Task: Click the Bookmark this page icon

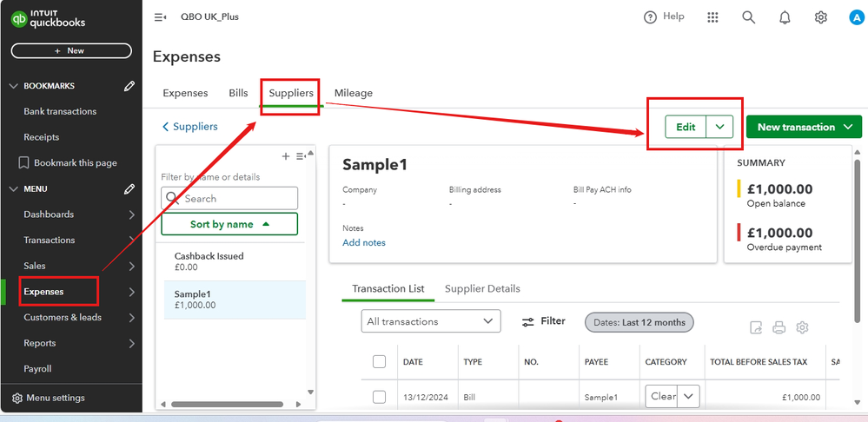Action: click(23, 163)
